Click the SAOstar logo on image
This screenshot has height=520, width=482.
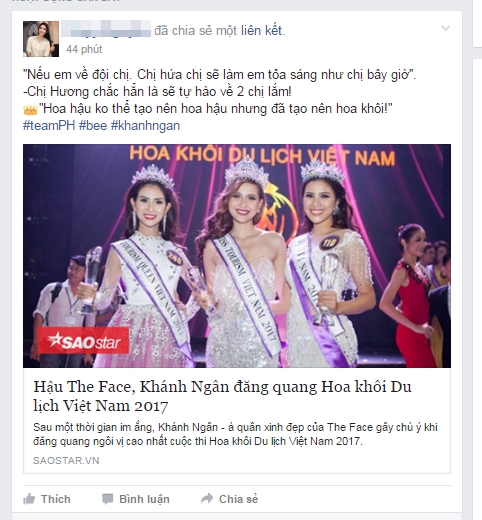pos(83,341)
